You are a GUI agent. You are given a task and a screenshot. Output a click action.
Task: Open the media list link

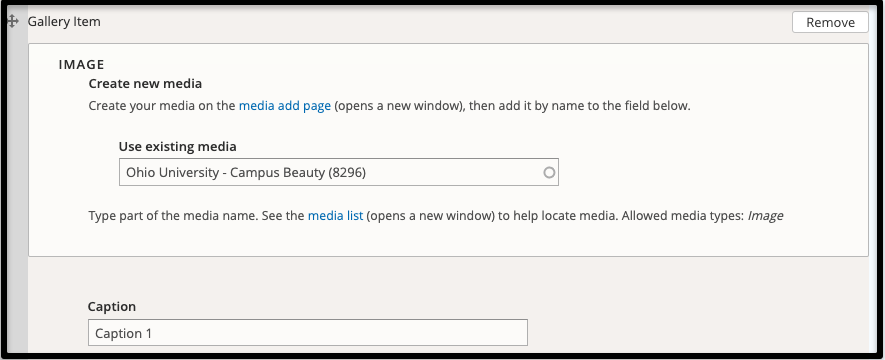[335, 216]
